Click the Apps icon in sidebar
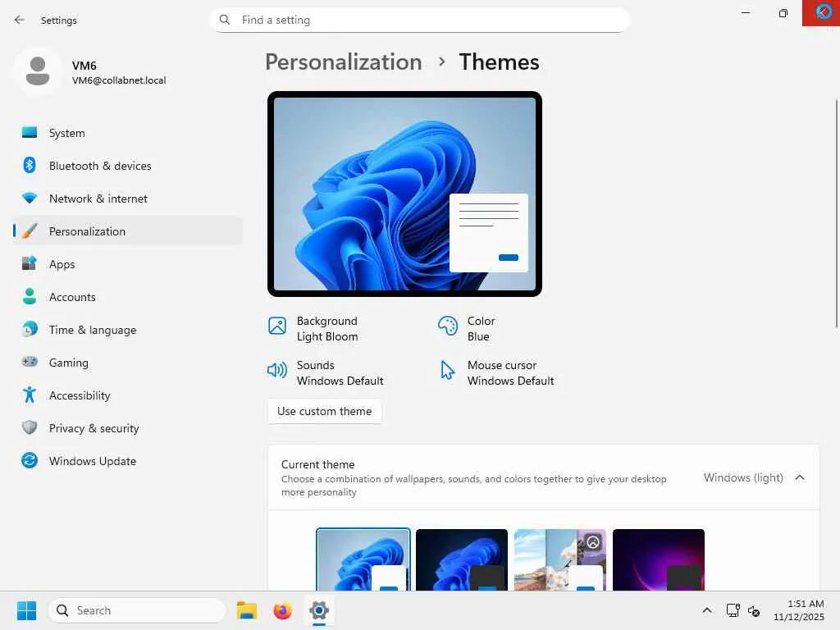The image size is (840, 630). [x=30, y=263]
